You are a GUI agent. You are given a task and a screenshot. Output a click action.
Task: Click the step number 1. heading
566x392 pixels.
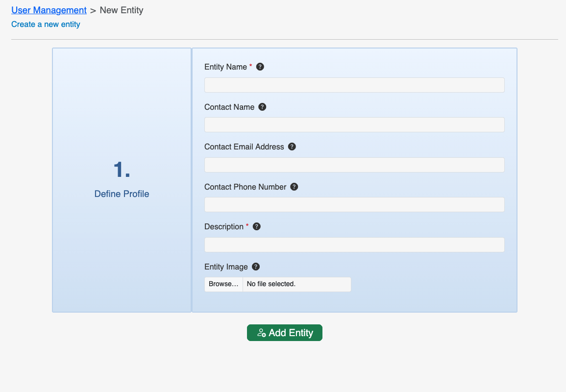[122, 170]
